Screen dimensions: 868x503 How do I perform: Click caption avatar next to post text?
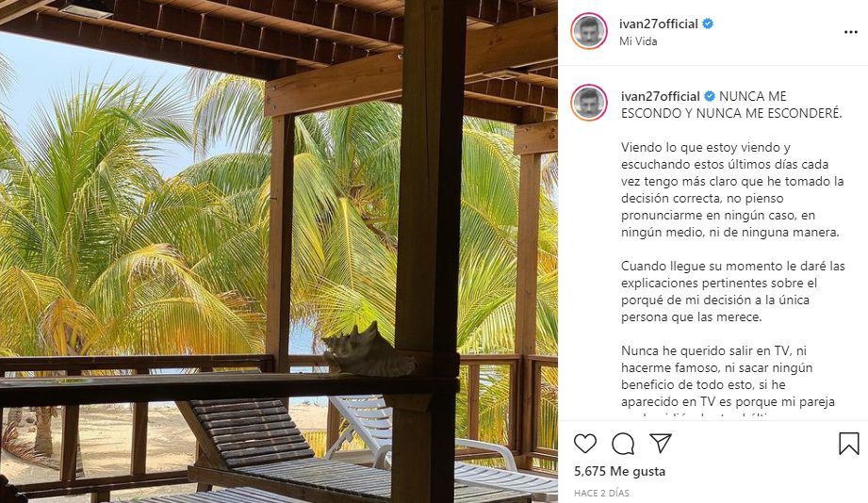(x=589, y=103)
